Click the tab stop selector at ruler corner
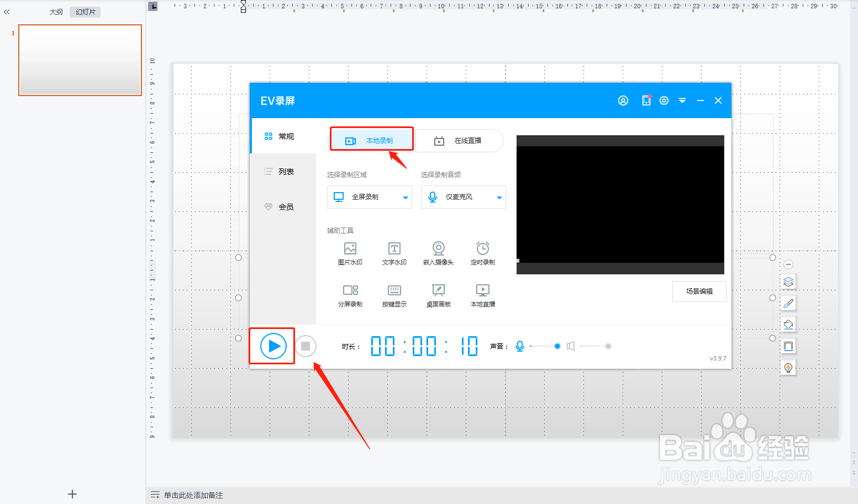Screen dimensions: 858x504 [x=154, y=6]
